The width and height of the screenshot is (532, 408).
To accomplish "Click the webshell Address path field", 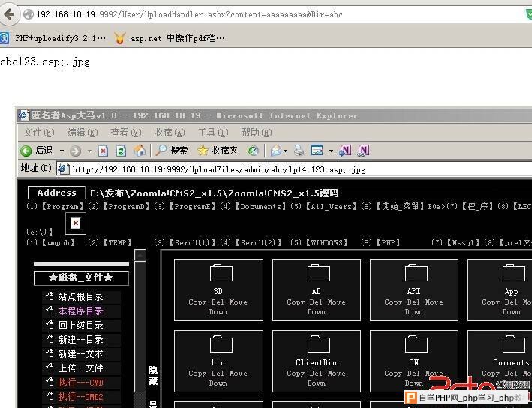I will click(310, 193).
